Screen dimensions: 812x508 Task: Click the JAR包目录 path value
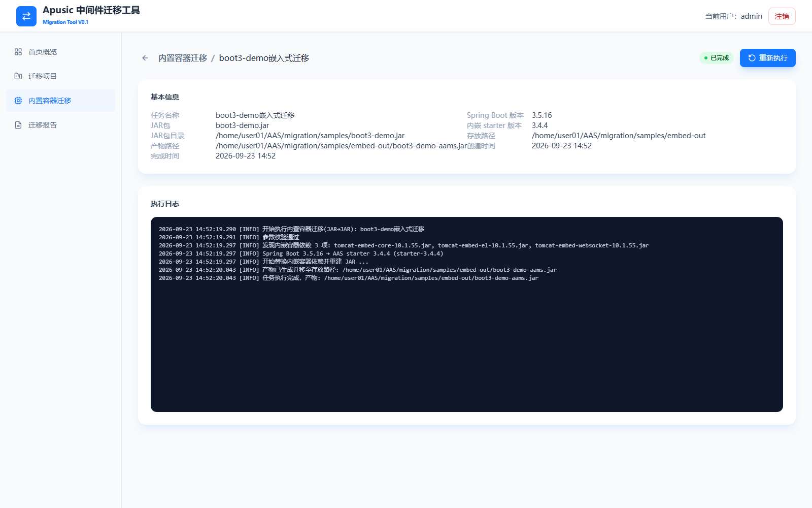pyautogui.click(x=310, y=136)
